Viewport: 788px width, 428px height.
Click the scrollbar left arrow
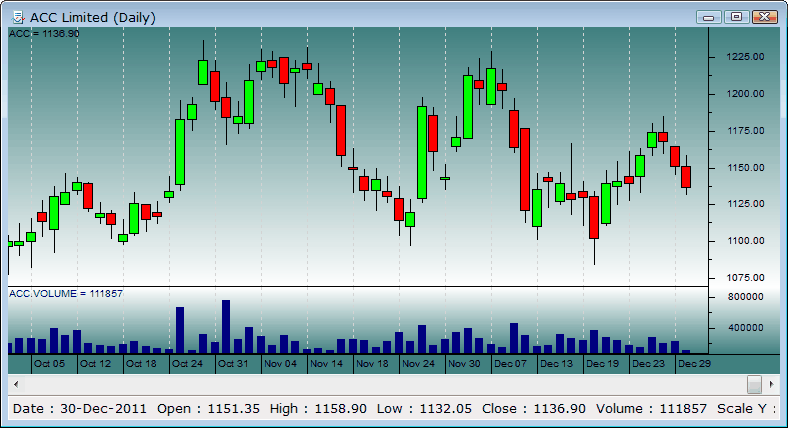click(15, 384)
